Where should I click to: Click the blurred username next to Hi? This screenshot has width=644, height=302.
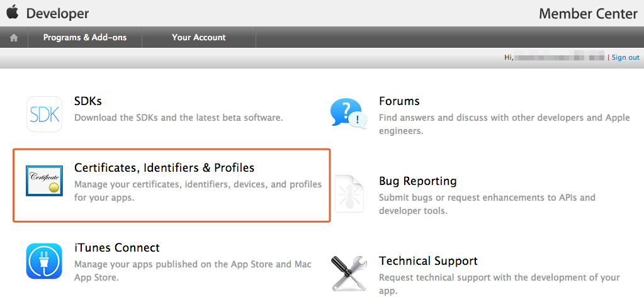click(560, 57)
